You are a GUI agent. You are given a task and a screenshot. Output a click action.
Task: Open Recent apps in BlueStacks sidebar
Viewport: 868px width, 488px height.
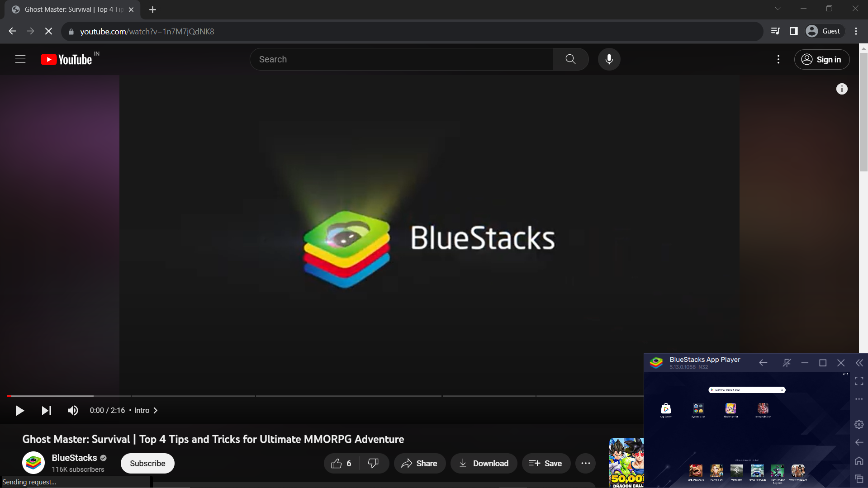coord(859,478)
